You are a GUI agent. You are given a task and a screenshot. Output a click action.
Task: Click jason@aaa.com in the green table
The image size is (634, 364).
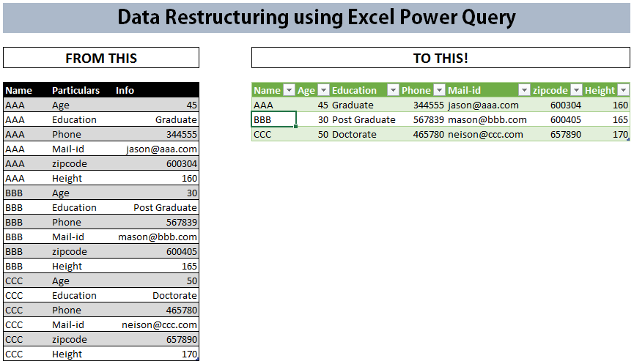pos(483,105)
